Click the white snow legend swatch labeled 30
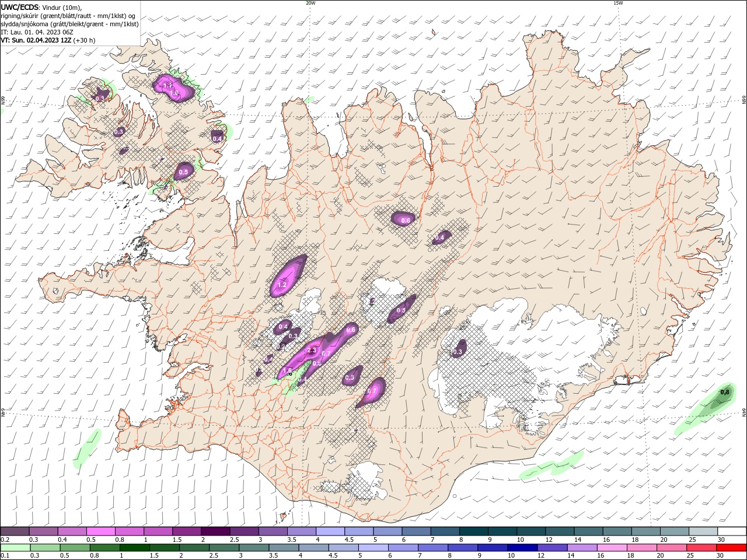 click(732, 531)
